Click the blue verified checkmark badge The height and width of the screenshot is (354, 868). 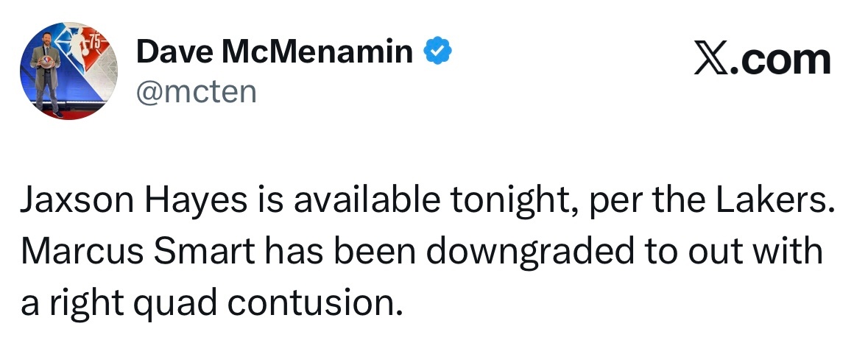[438, 51]
